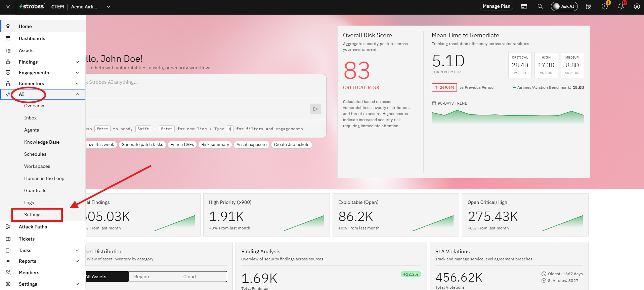644x290 pixels.
Task: Open the notifications bell icon
Action: click(621, 6)
